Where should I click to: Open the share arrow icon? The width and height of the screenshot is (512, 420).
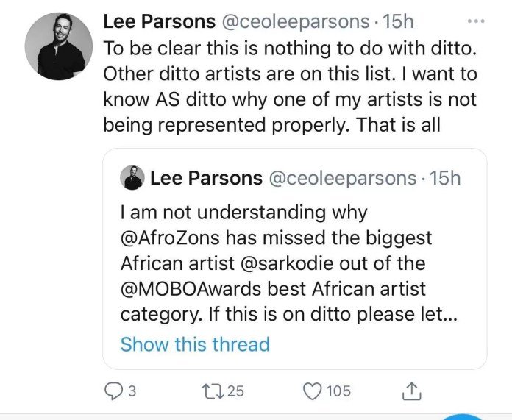(x=411, y=391)
